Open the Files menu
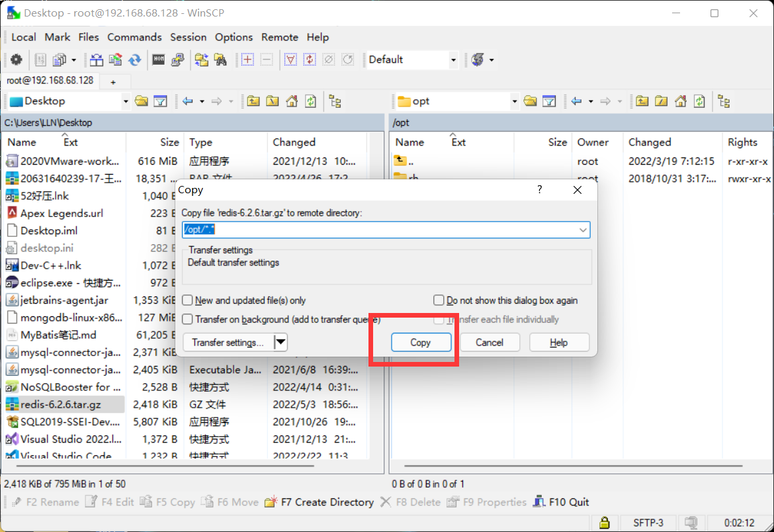 click(89, 37)
